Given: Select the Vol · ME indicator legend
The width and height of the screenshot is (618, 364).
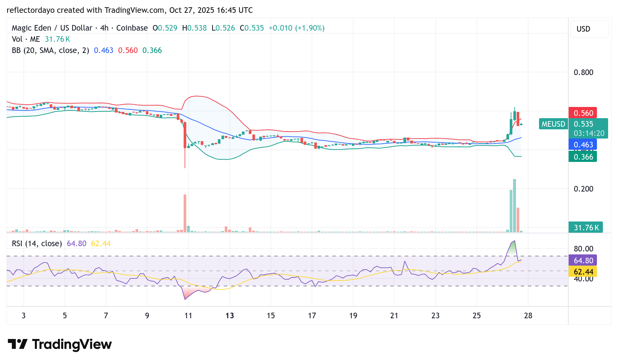Looking at the screenshot, I should click(26, 39).
